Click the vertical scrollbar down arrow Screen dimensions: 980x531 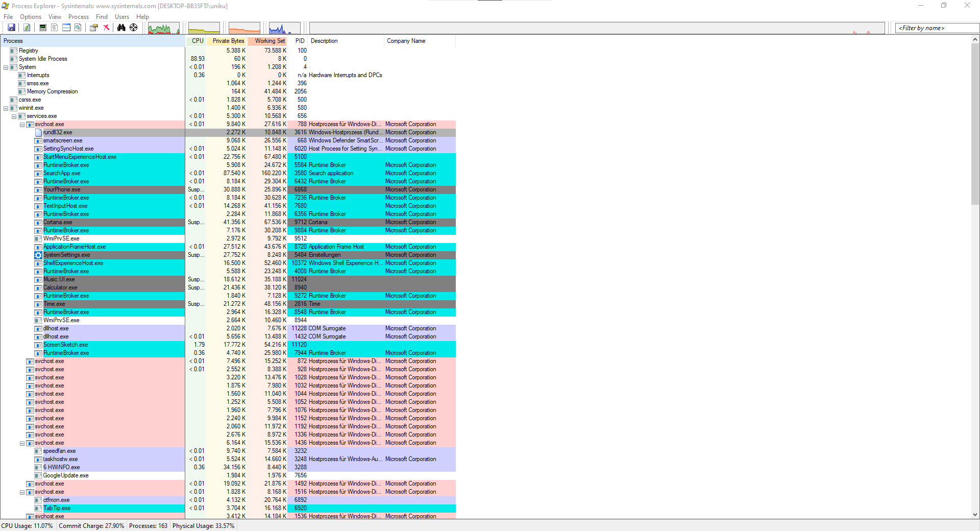click(975, 515)
